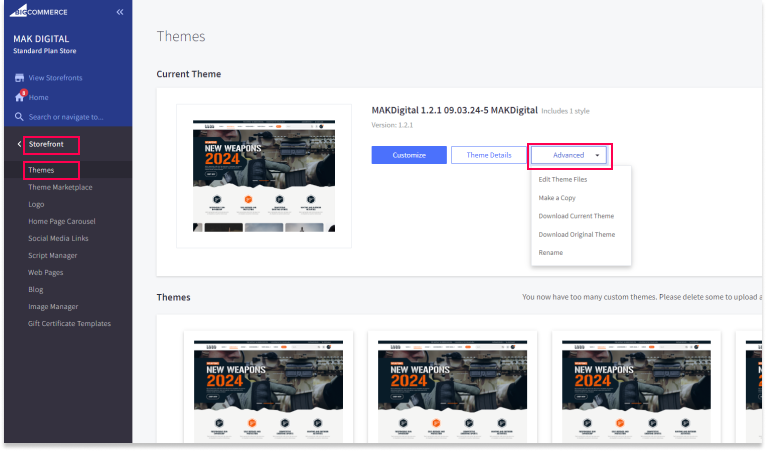Click the search magnifier icon
This screenshot has width=766, height=451.
pos(19,116)
